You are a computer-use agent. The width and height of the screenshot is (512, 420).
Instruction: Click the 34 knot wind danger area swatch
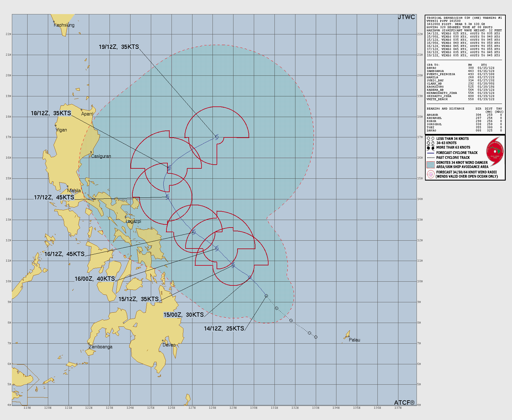click(x=431, y=165)
